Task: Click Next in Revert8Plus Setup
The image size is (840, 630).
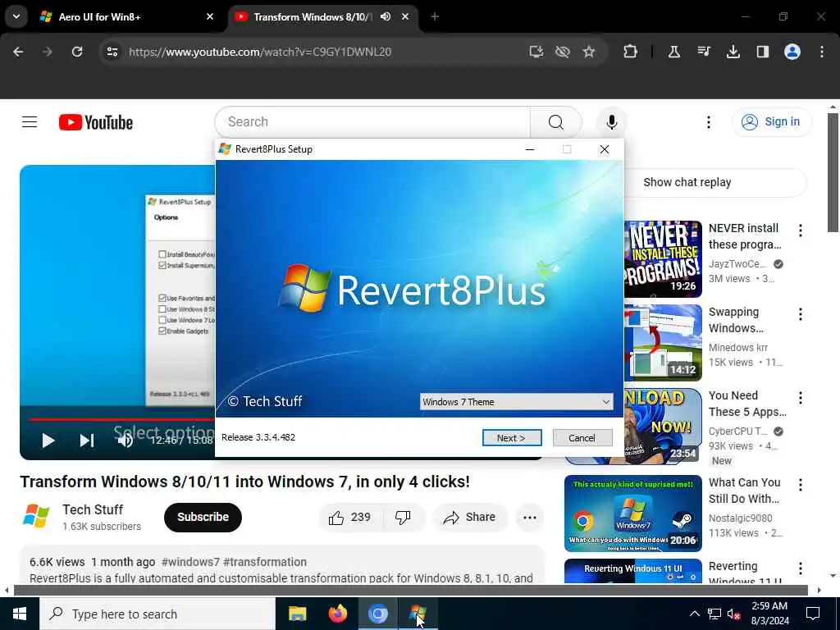Action: (x=512, y=438)
